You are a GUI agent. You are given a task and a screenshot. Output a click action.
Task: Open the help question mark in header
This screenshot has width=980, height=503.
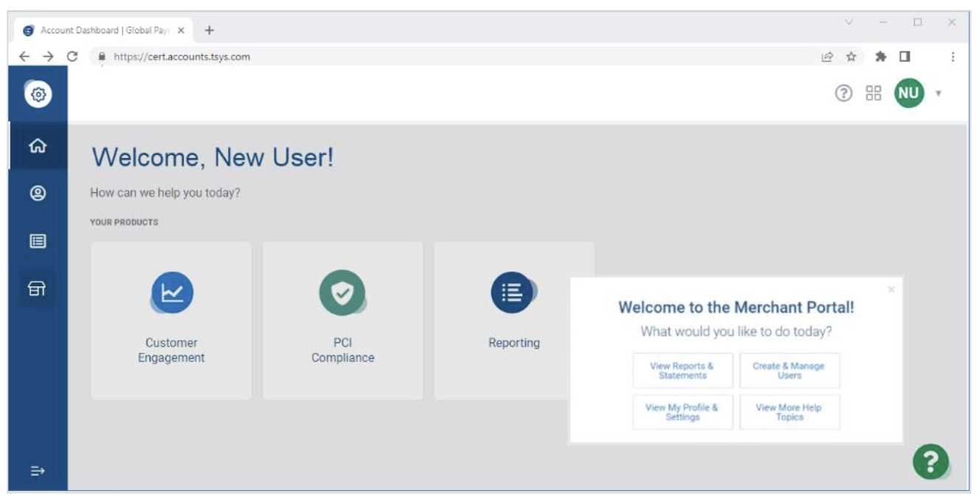[x=843, y=93]
